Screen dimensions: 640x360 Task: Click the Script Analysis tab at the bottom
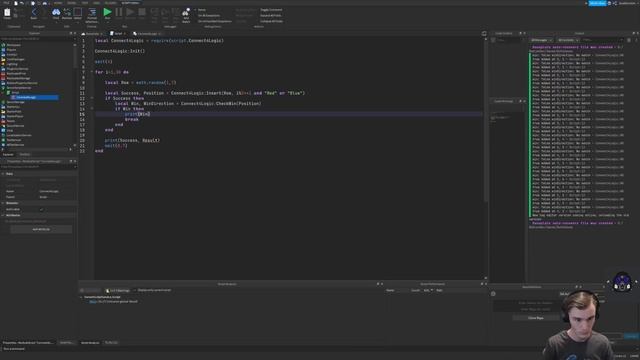[x=90, y=342]
